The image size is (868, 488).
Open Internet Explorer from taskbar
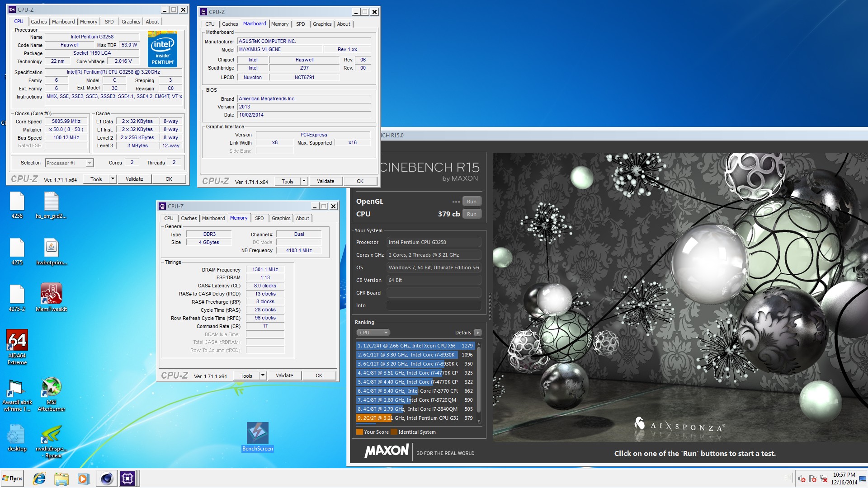point(39,479)
